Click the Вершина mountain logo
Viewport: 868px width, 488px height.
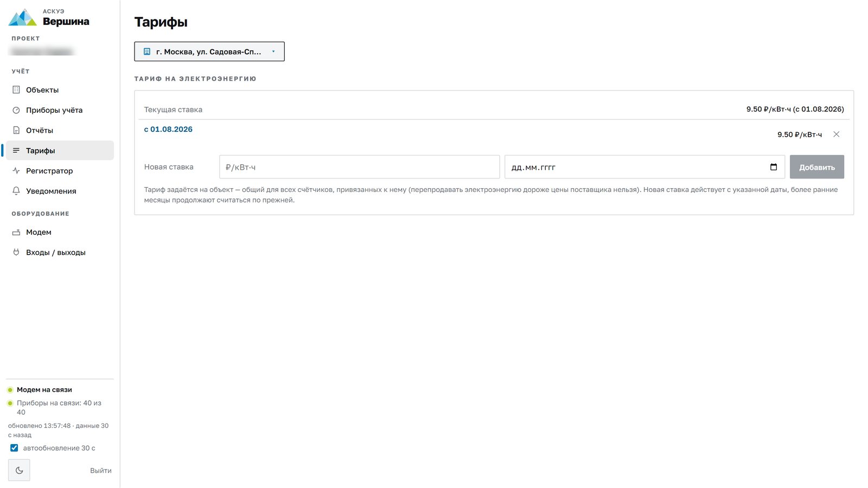(x=22, y=17)
